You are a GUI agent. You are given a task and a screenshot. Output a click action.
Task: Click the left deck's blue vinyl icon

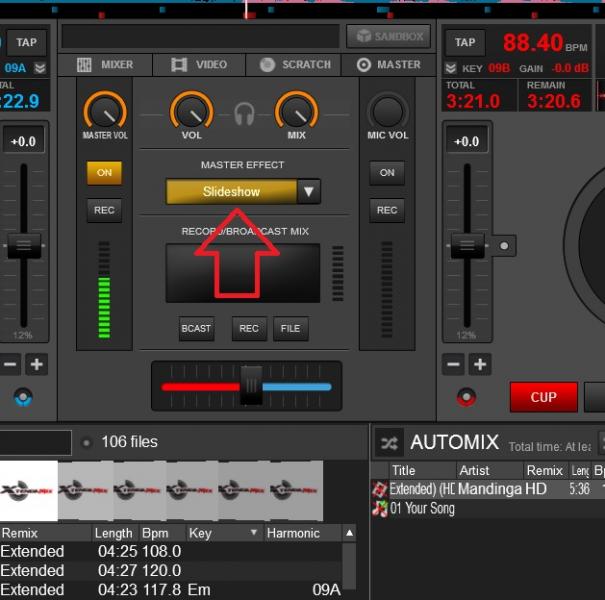[22, 397]
